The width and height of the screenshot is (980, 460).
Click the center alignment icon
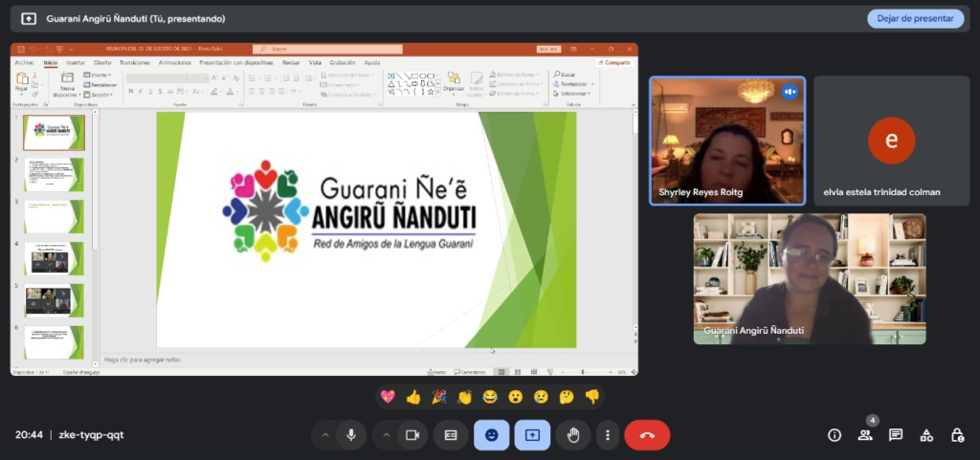point(262,91)
